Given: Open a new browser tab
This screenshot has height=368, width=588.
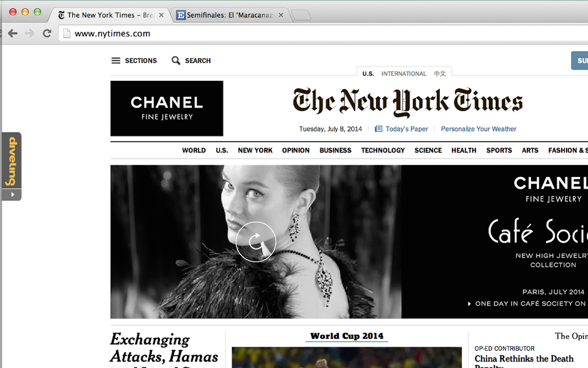Looking at the screenshot, I should tap(301, 15).
